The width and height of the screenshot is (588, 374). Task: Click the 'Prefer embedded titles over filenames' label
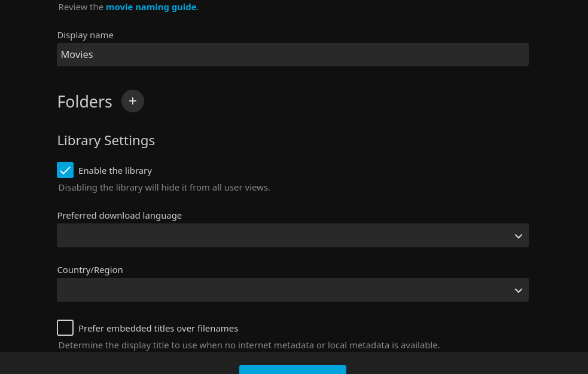(159, 329)
